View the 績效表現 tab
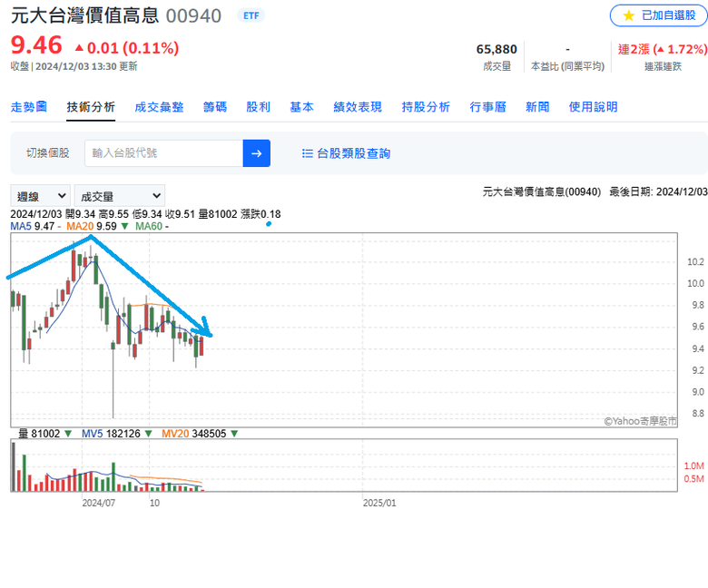This screenshot has width=708, height=588. click(x=358, y=107)
